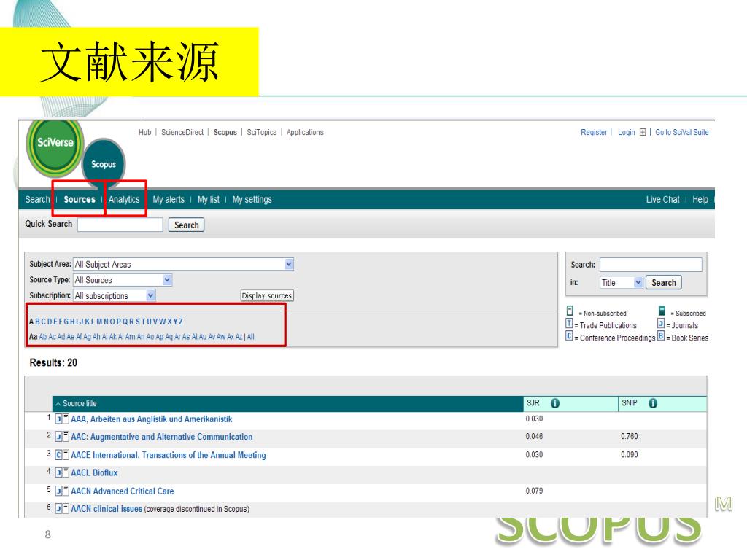
Task: Click the Non-subscribed legend icon
Action: pos(570,311)
